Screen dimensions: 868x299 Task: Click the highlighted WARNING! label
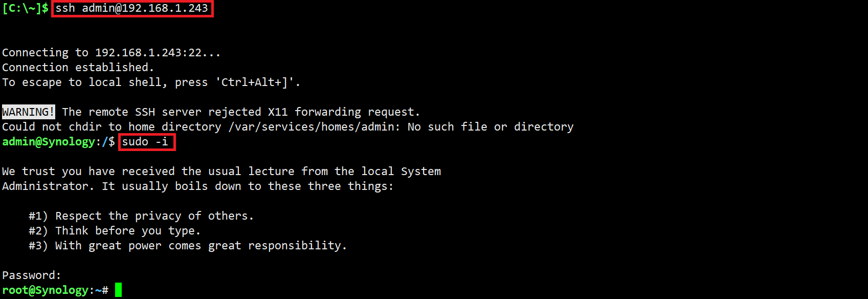28,112
